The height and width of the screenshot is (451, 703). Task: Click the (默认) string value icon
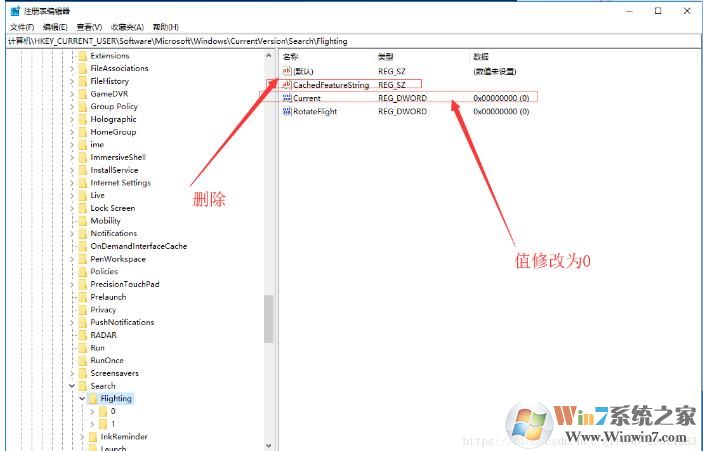click(287, 71)
